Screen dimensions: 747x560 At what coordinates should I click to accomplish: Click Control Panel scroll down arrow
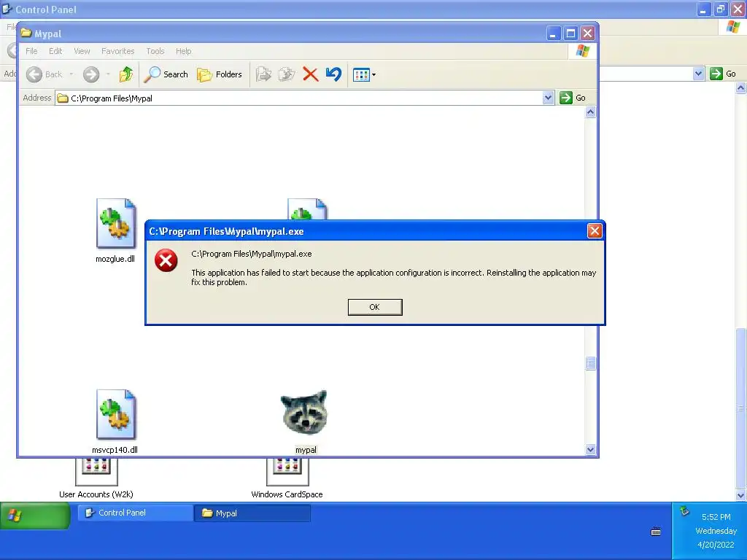tap(741, 495)
